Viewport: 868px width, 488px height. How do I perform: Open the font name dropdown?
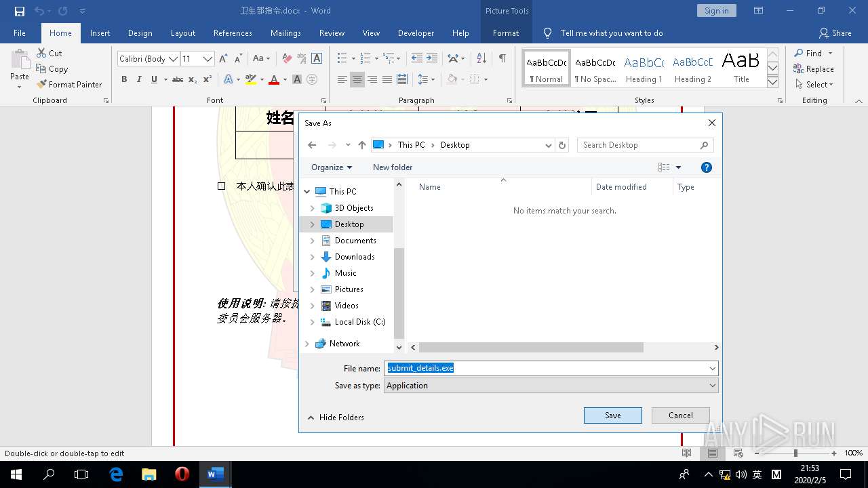(x=173, y=59)
